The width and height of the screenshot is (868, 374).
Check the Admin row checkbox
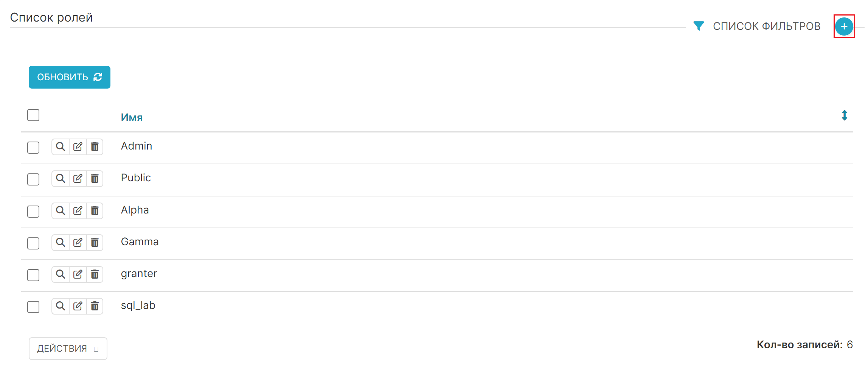coord(33,148)
